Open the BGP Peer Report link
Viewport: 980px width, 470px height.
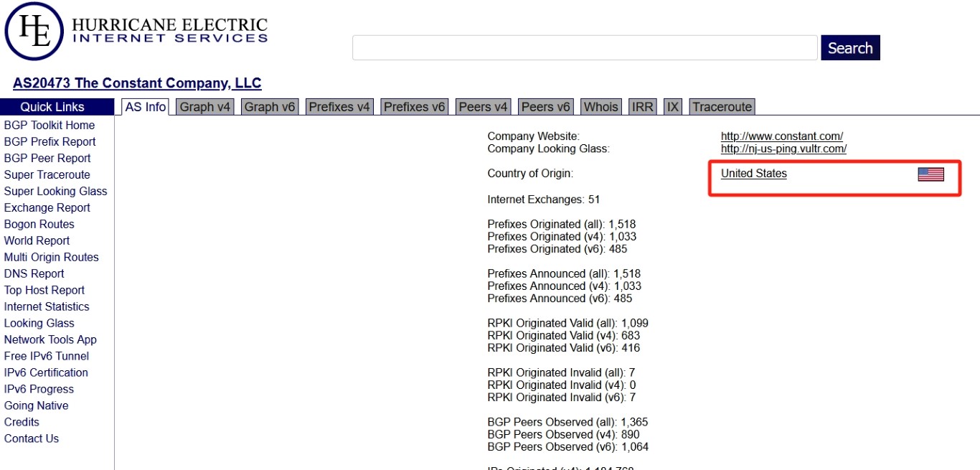47,158
